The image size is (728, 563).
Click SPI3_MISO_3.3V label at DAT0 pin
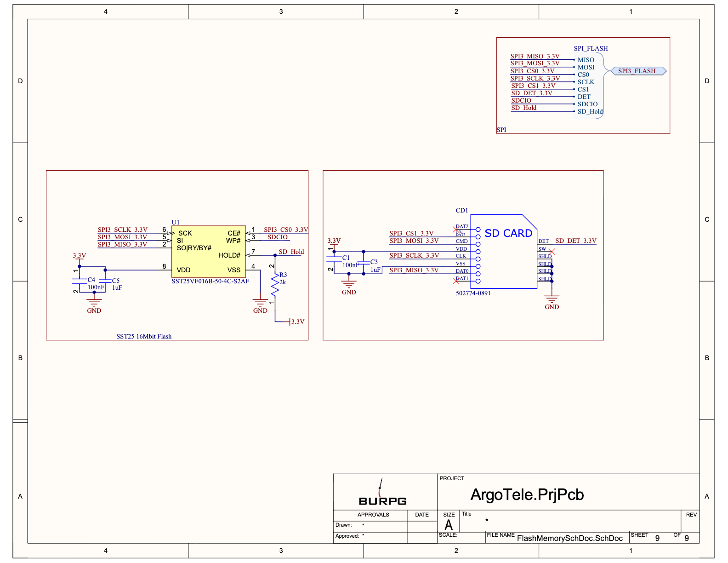click(x=414, y=270)
